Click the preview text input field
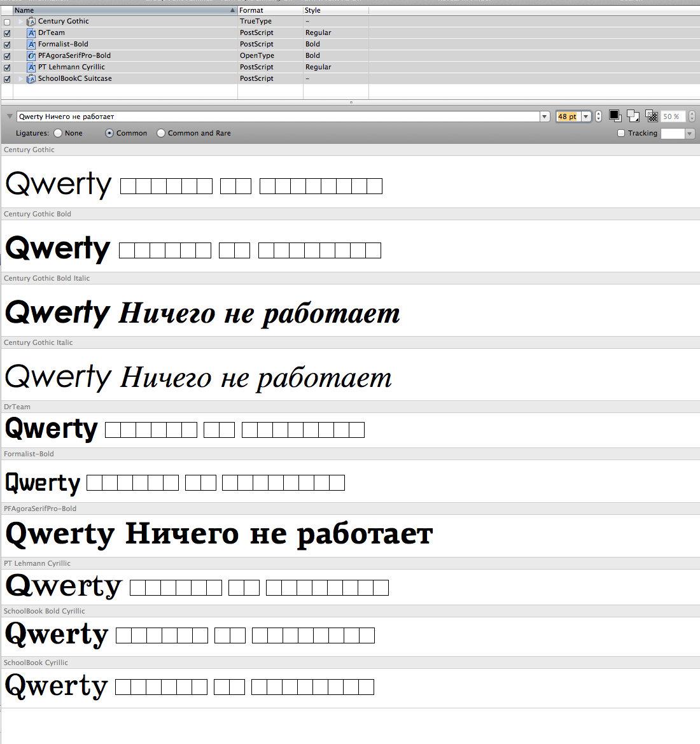Viewport: 700px width, 744px height. [277, 116]
